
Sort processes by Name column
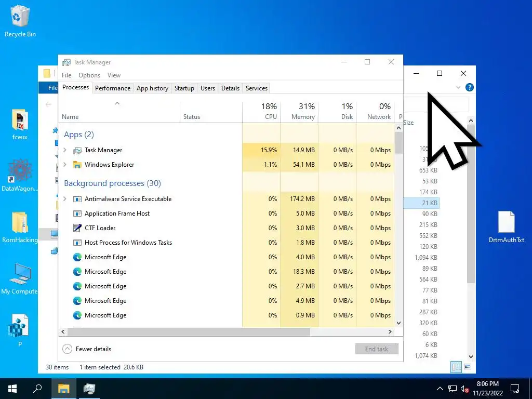(x=119, y=112)
